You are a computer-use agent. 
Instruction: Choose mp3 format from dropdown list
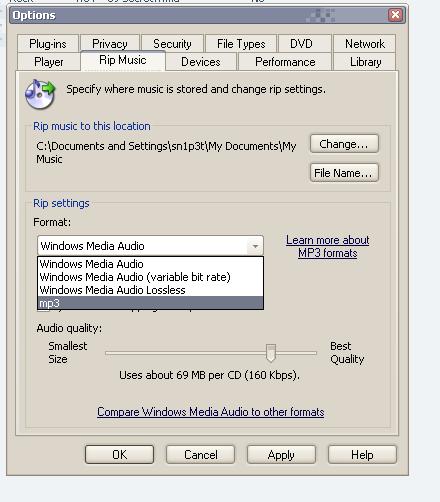pyautogui.click(x=150, y=303)
